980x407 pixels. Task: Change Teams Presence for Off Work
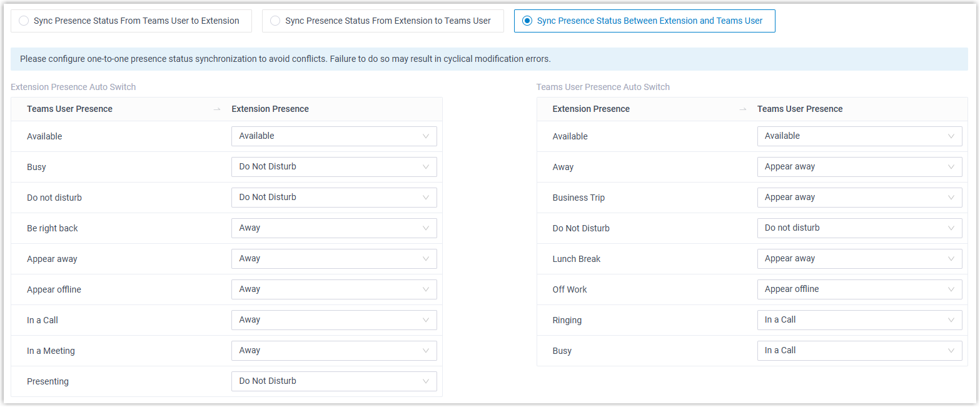[859, 289]
